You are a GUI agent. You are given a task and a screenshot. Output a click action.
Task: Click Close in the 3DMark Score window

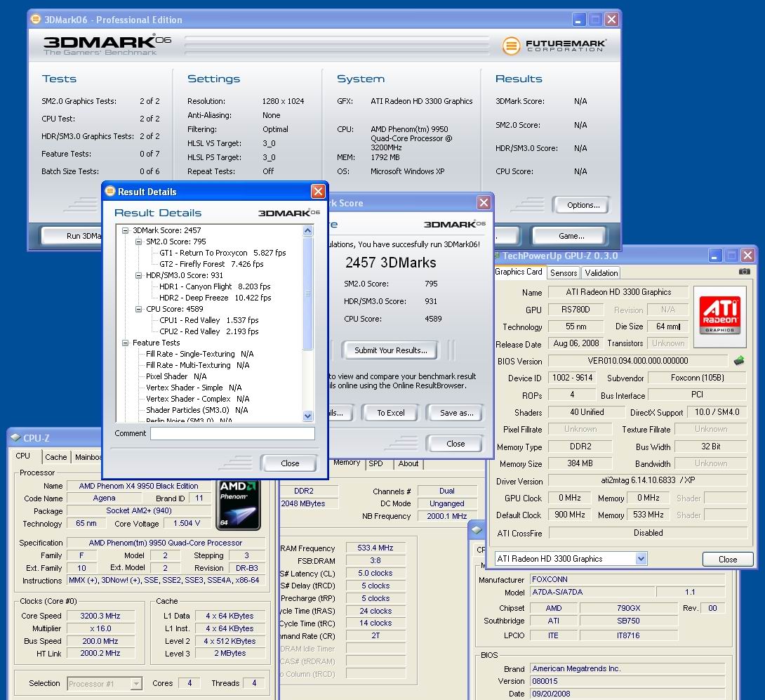pyautogui.click(x=455, y=444)
